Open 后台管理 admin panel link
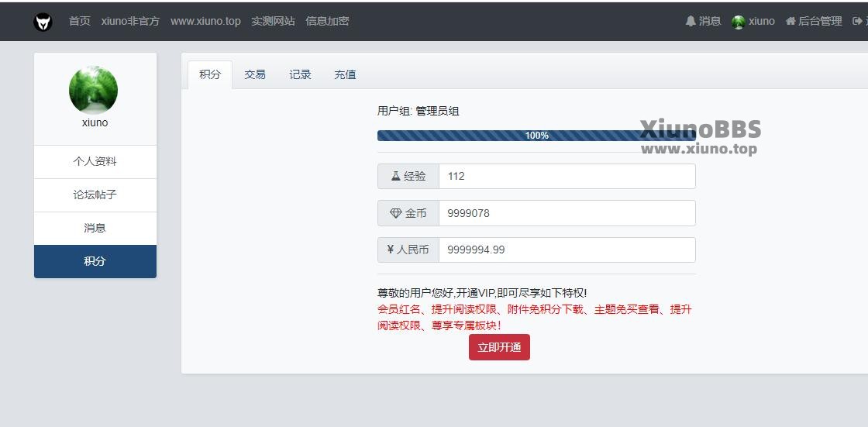Image resolution: width=868 pixels, height=427 pixels. (x=820, y=21)
